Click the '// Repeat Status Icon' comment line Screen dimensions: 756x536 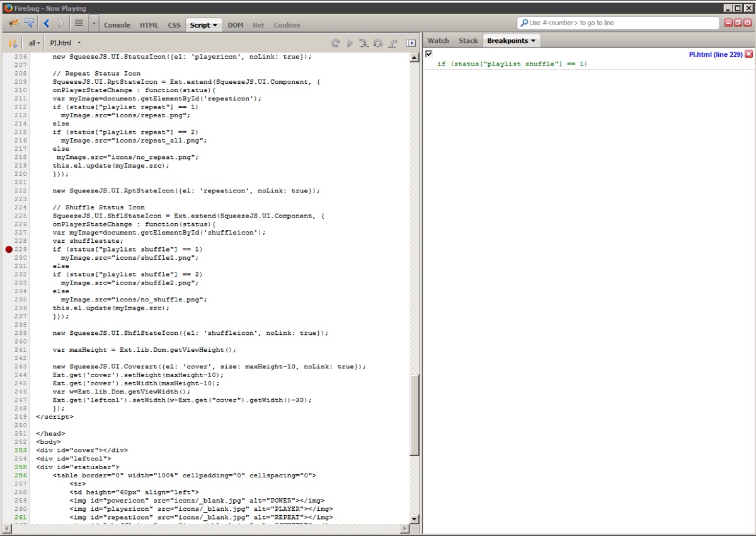pyautogui.click(x=97, y=74)
